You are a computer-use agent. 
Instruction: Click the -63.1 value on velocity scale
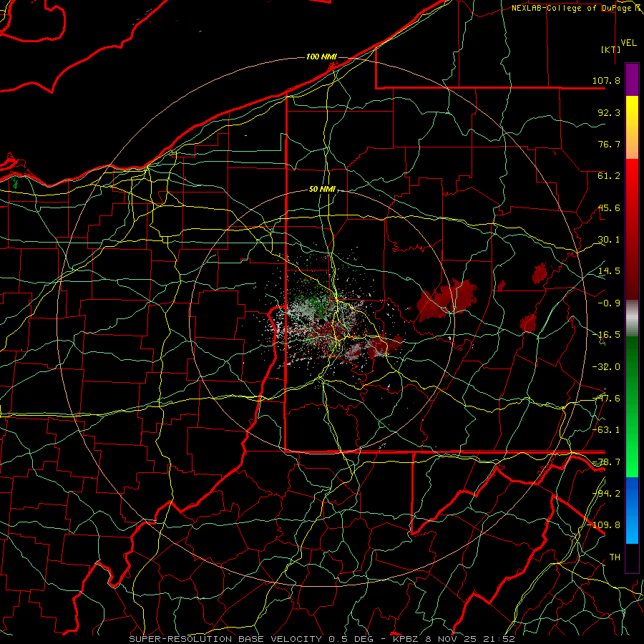pyautogui.click(x=606, y=430)
